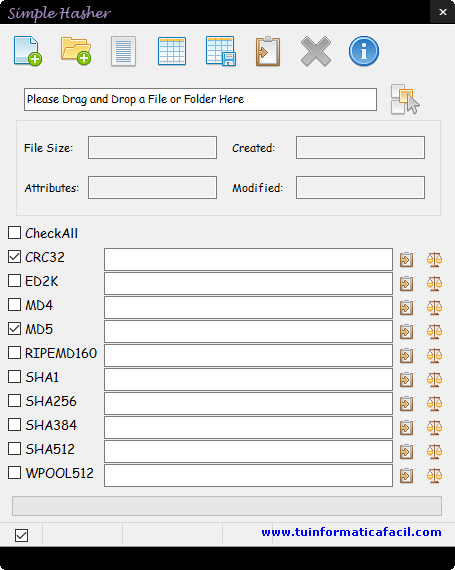Compare the SHA256 hash with scales icon

434,404
